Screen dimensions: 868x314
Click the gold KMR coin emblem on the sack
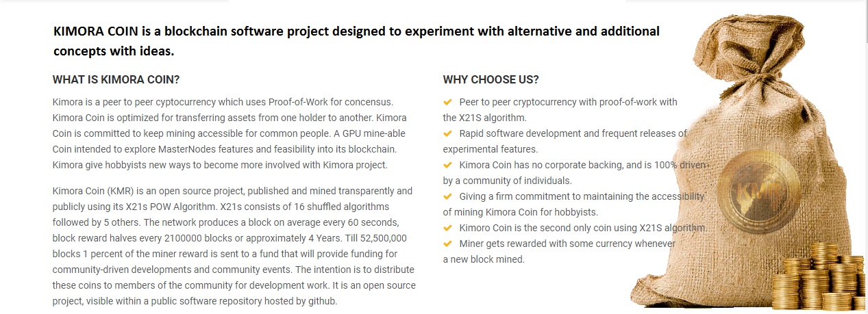coord(748,192)
